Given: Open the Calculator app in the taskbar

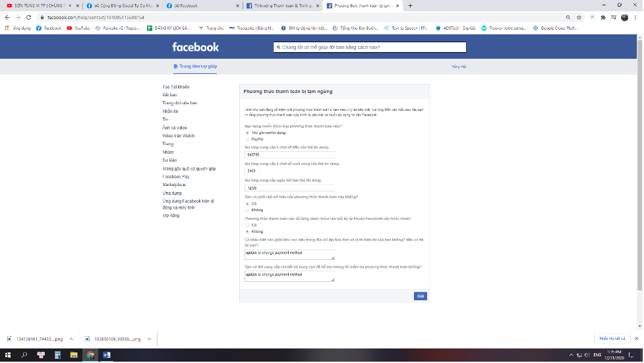Looking at the screenshot, I should tap(57, 355).
